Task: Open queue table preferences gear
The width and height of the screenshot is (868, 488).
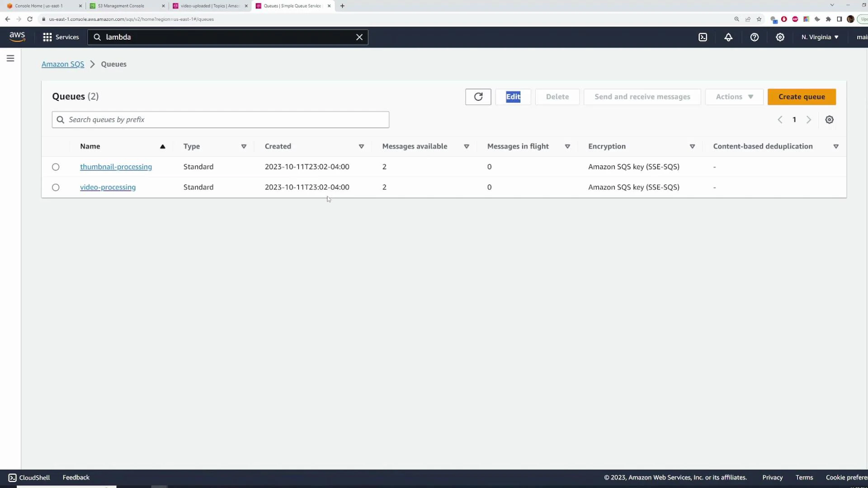Action: coord(829,119)
